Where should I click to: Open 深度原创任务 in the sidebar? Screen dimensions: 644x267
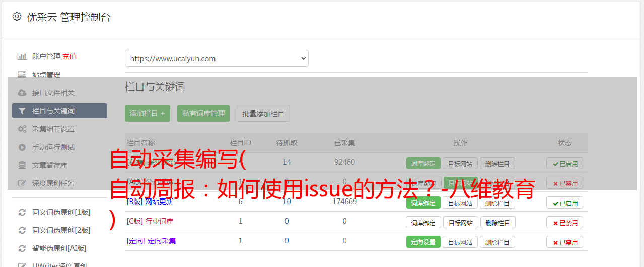[53, 183]
